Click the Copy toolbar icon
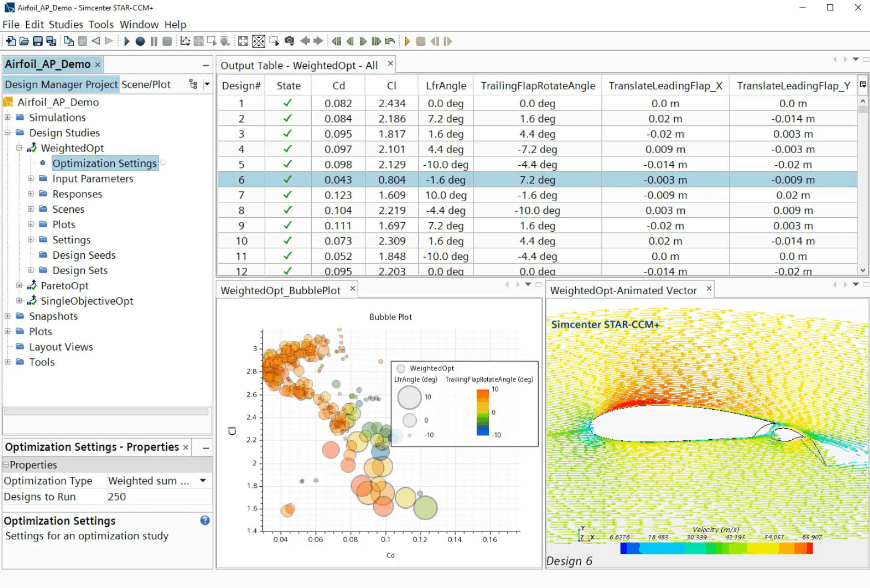Image resolution: width=870 pixels, height=588 pixels. point(69,41)
